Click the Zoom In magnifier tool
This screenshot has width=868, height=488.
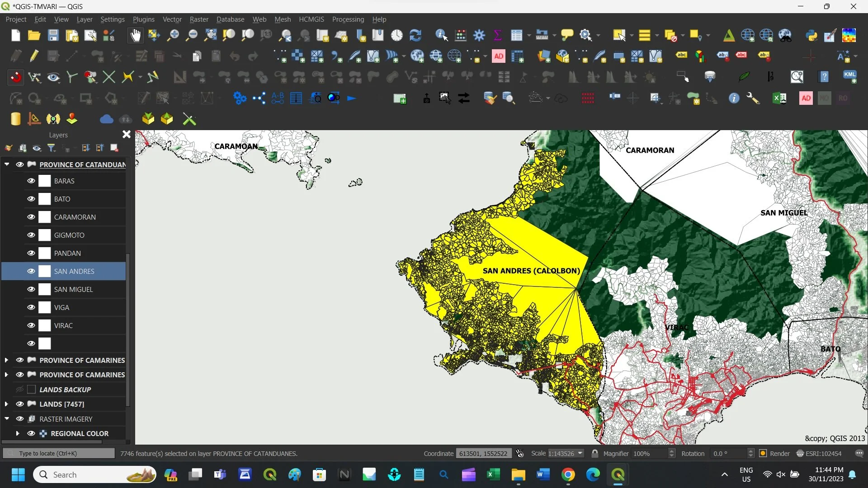click(173, 35)
